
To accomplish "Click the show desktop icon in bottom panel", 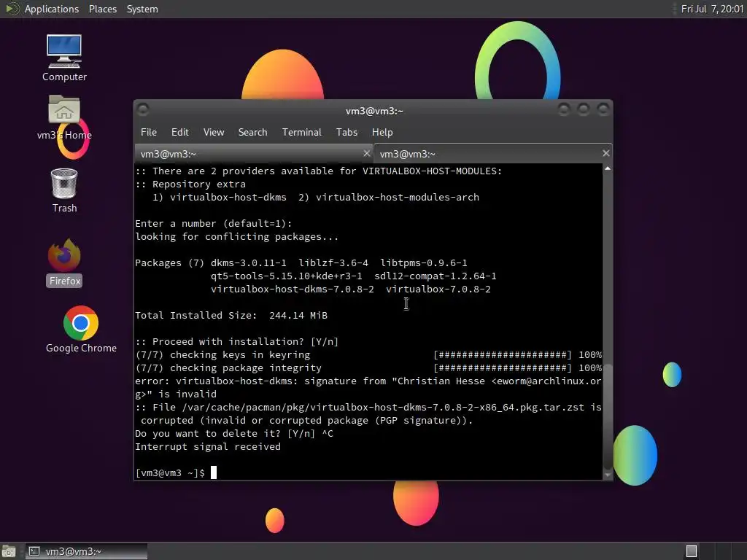I will (x=9, y=551).
